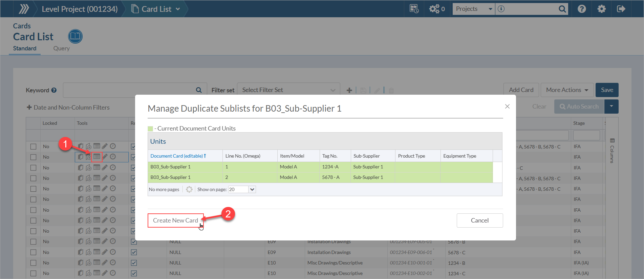The image size is (644, 279).
Task: Open the card book icon for 001234-E10-002-01
Action: [x=81, y=273]
